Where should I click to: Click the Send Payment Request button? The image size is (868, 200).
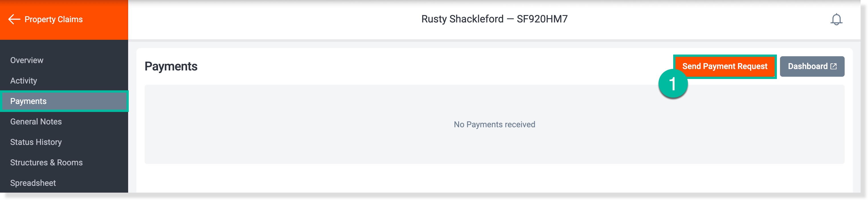pyautogui.click(x=725, y=66)
